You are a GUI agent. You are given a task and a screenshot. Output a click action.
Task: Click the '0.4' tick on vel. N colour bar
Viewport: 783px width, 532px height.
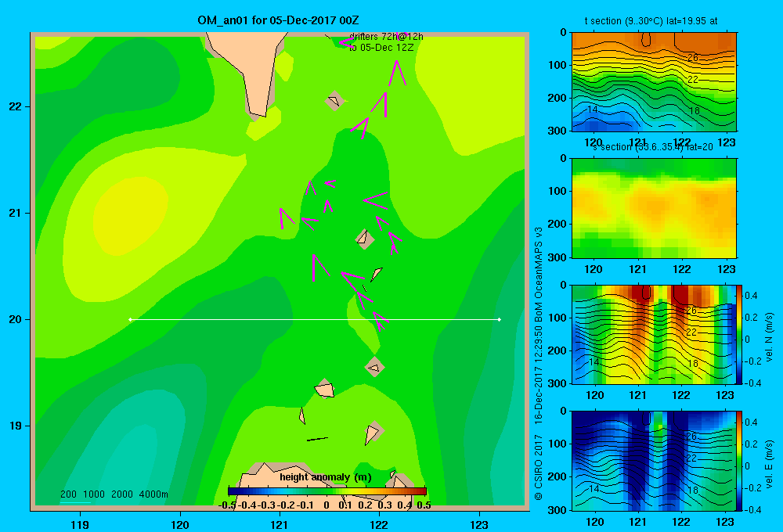click(751, 296)
